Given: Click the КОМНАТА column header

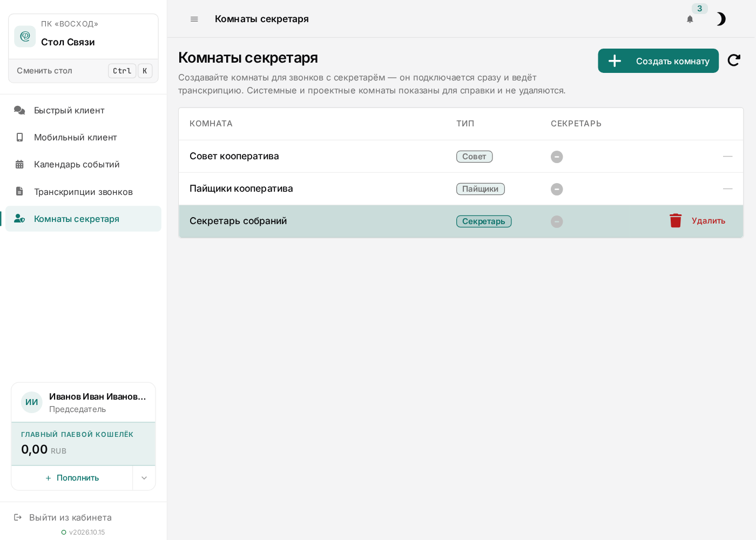Looking at the screenshot, I should [211, 124].
